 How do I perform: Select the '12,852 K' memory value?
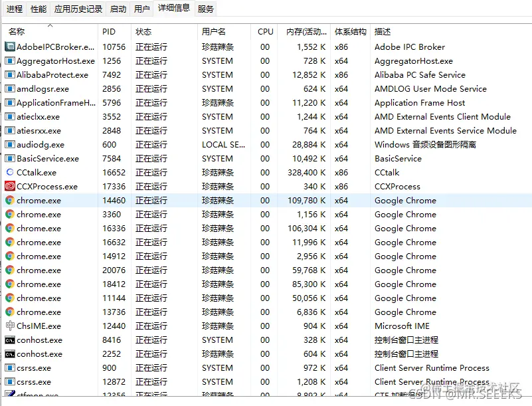click(309, 74)
